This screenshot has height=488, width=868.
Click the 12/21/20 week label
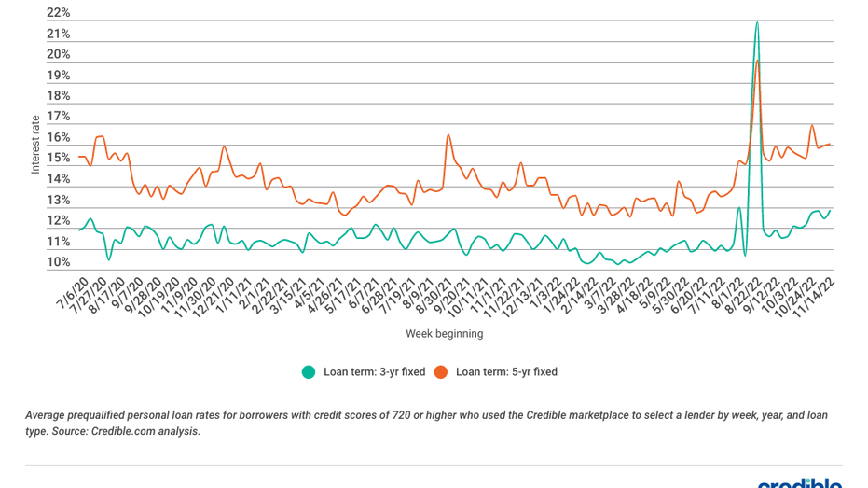click(x=214, y=298)
